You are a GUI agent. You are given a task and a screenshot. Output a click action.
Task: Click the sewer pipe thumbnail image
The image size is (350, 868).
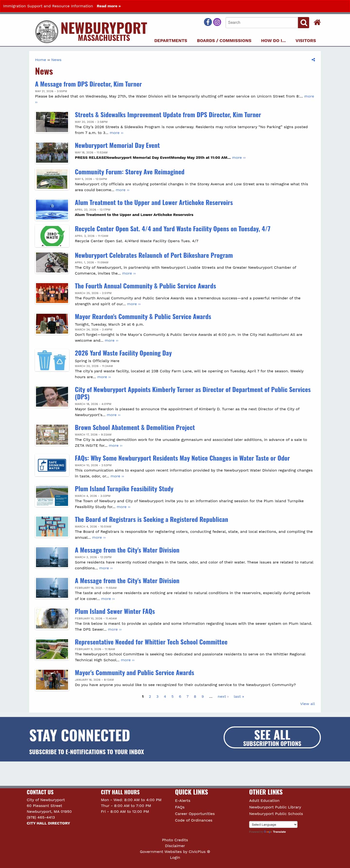point(52,619)
